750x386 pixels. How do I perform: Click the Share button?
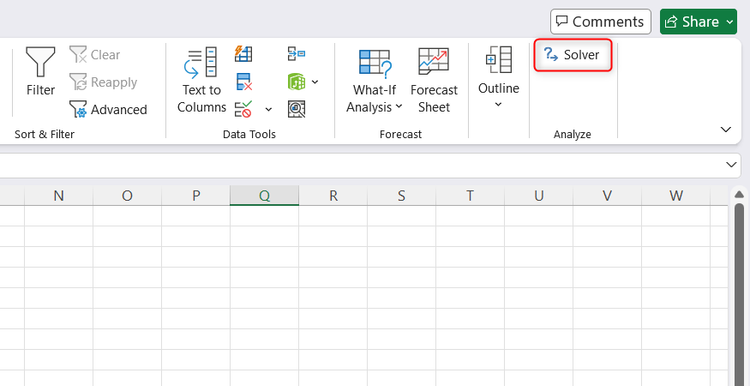tap(698, 22)
